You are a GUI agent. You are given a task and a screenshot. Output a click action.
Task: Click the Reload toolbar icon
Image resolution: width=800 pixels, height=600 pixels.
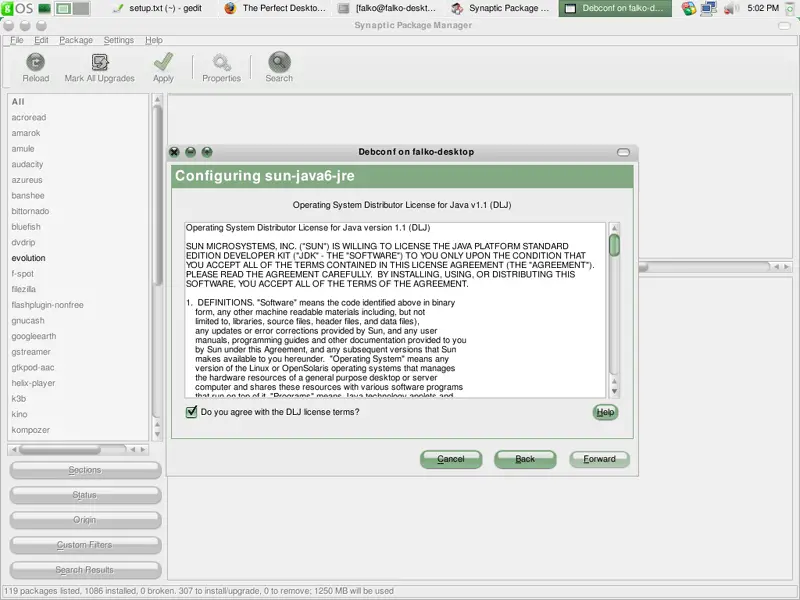[35, 62]
